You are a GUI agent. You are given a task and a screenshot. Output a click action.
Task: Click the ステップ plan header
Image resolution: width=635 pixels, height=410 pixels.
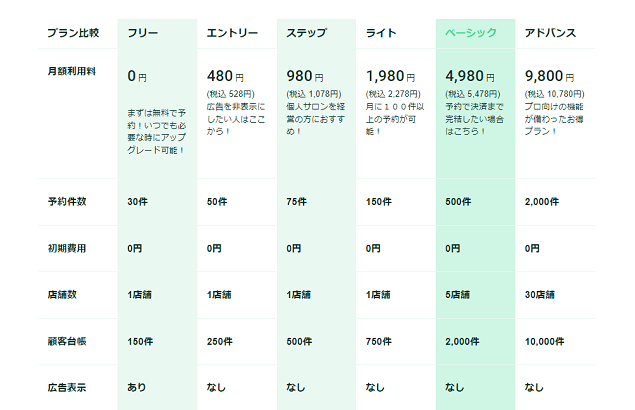[307, 33]
